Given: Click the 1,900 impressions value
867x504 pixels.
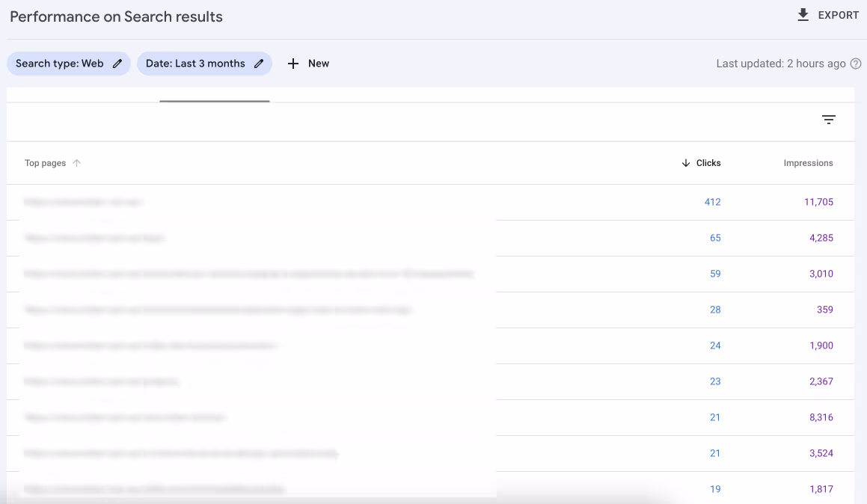Looking at the screenshot, I should [821, 346].
